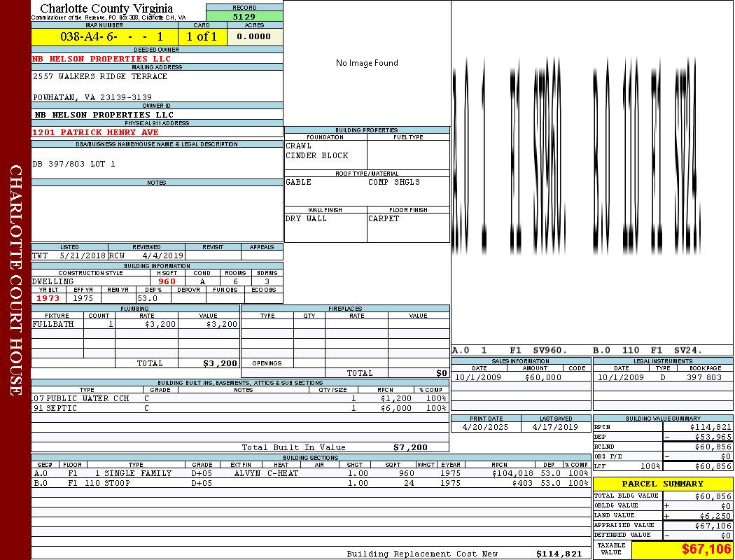Click sales amount $60,000

[542, 377]
